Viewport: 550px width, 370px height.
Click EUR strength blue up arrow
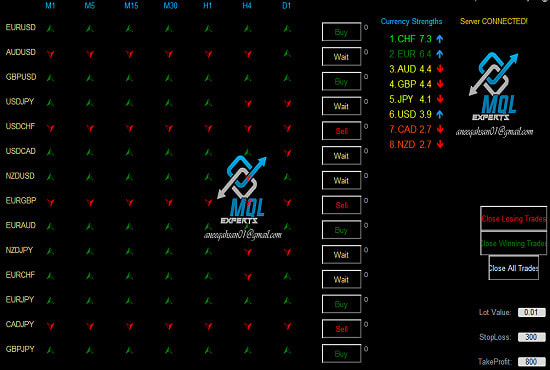coord(440,54)
